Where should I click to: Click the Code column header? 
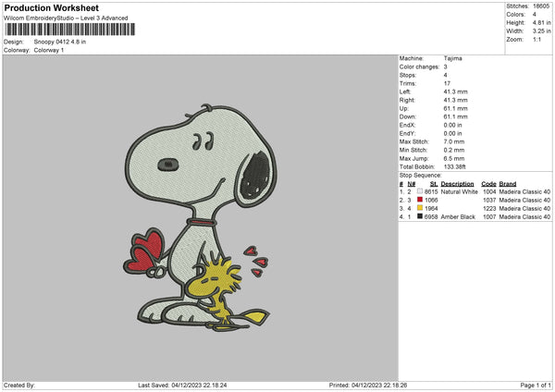tap(489, 184)
